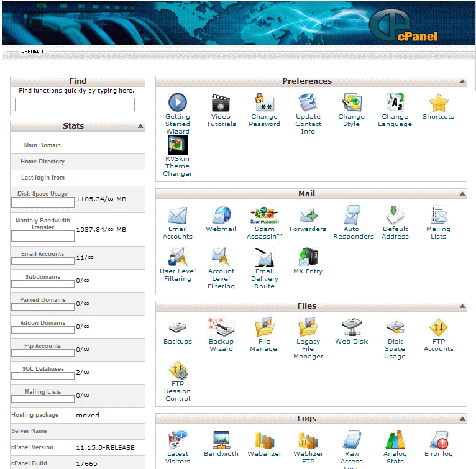Open Update Contact Info

[308, 114]
